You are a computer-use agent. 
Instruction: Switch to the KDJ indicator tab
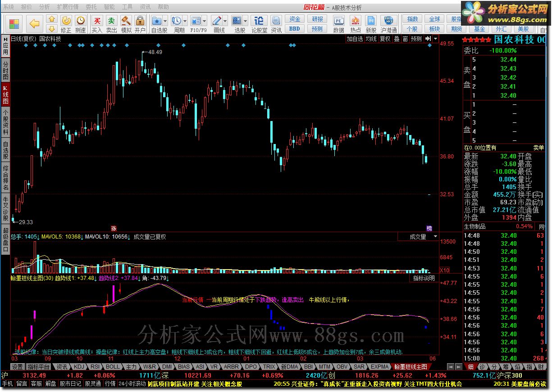pos(79,367)
